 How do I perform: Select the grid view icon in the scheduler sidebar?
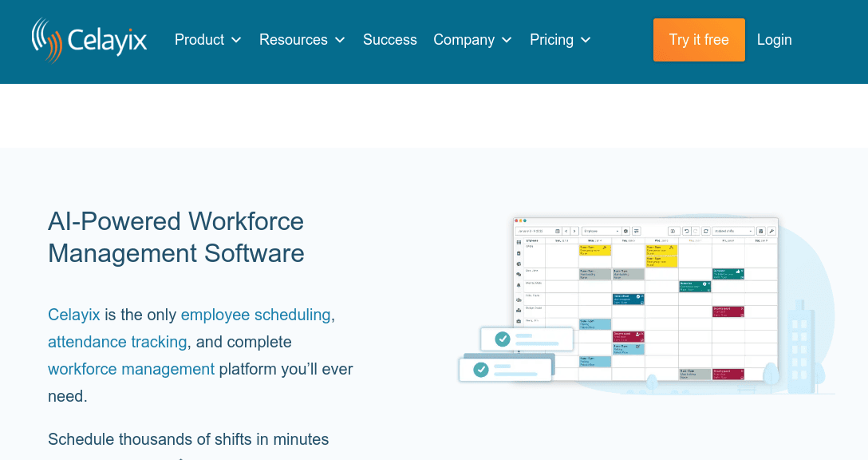[517, 241]
